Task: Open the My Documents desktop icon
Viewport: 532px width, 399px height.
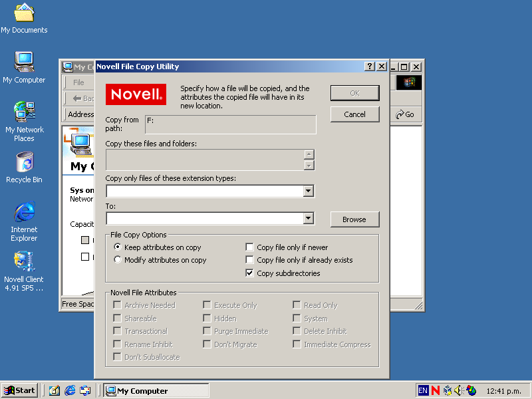Action: [24, 19]
